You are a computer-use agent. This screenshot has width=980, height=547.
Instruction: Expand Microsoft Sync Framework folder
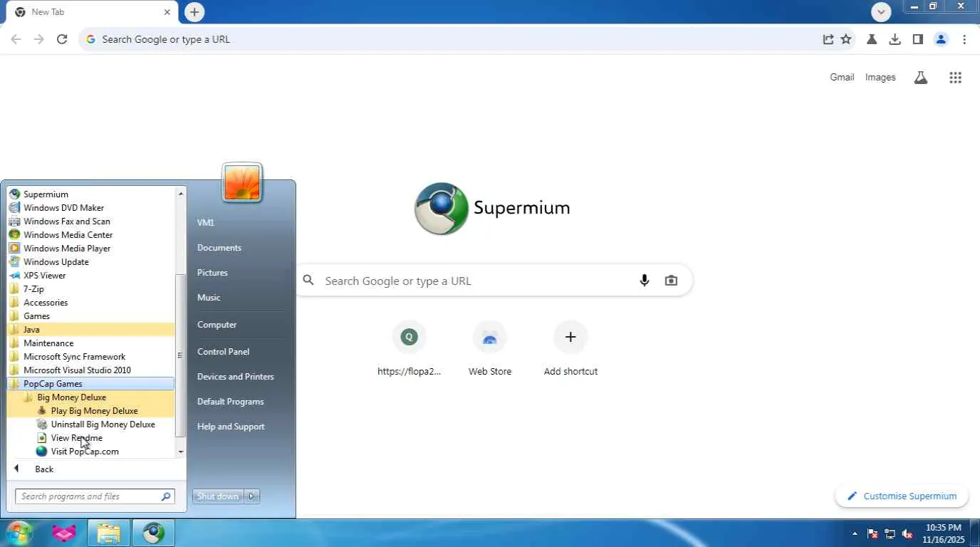tap(90, 357)
